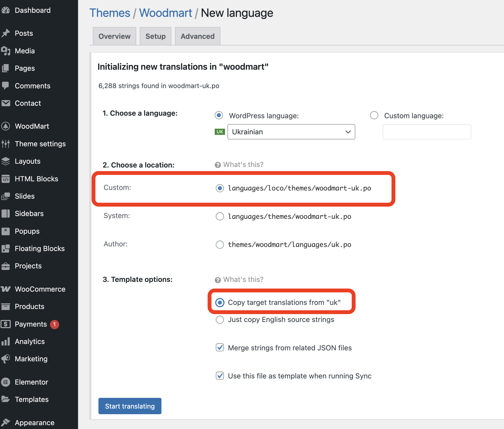Follow the Woodmart breadcrumb link

[x=166, y=13]
